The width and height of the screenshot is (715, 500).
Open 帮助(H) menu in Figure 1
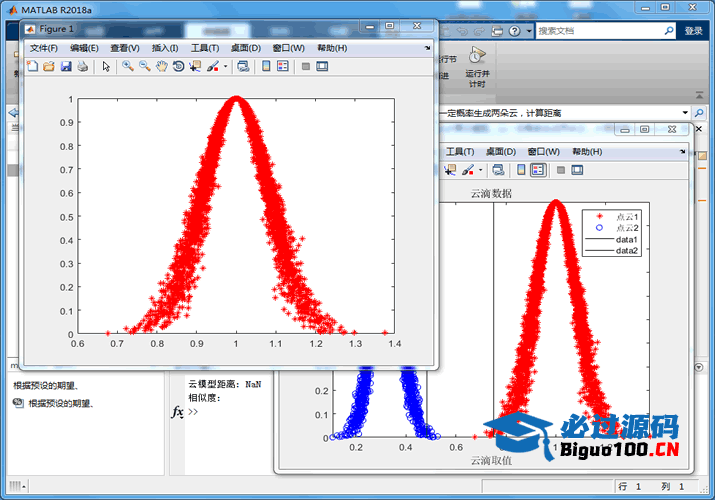click(332, 48)
